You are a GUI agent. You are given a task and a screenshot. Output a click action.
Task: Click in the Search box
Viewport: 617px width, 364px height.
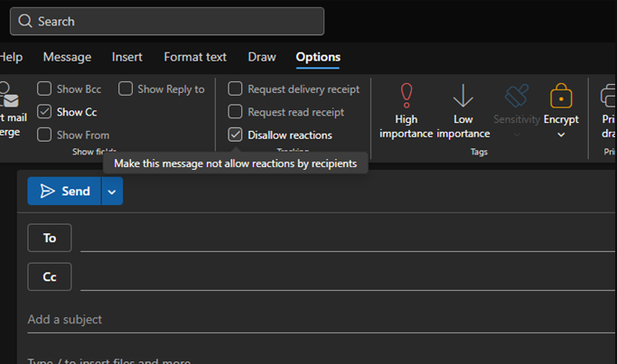point(167,22)
